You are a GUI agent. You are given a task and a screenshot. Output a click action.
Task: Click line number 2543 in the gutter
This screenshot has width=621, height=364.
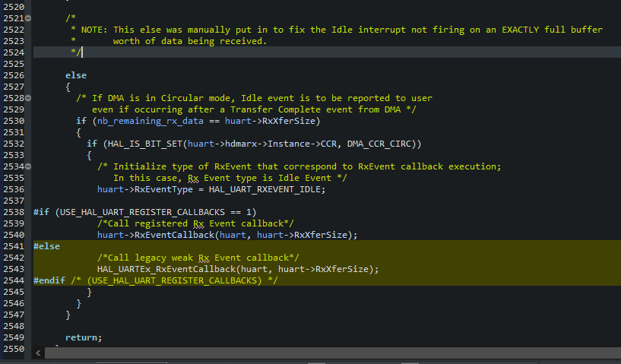point(14,269)
